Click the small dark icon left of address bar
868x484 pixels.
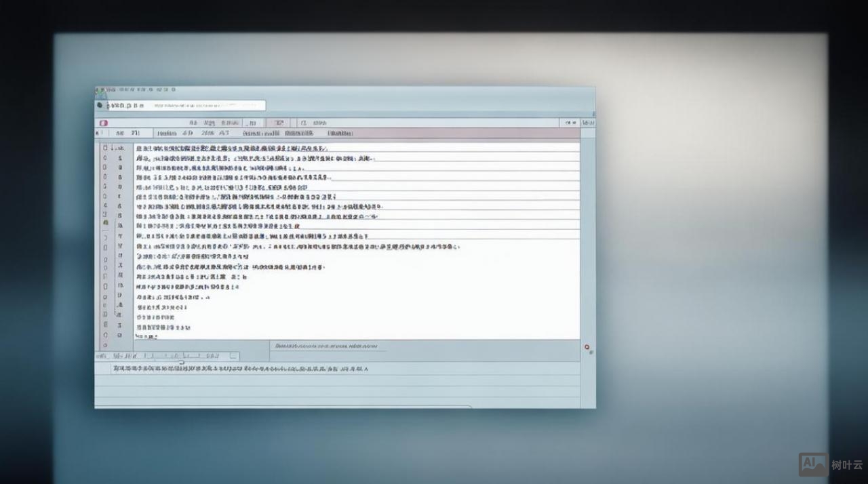(100, 105)
